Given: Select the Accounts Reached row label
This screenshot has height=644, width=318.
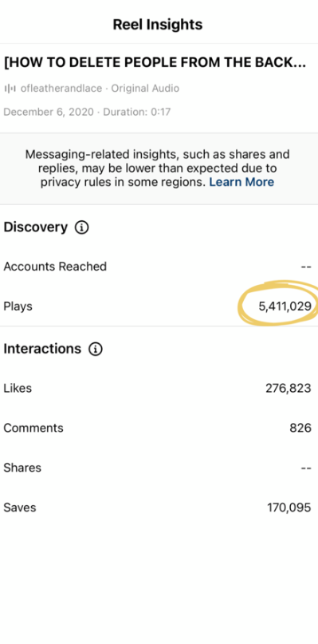Looking at the screenshot, I should coord(55,267).
